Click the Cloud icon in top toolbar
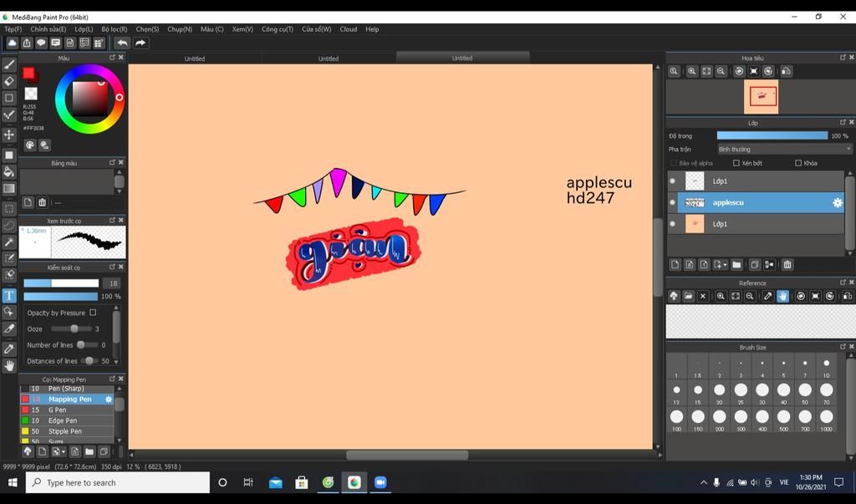 12,43
